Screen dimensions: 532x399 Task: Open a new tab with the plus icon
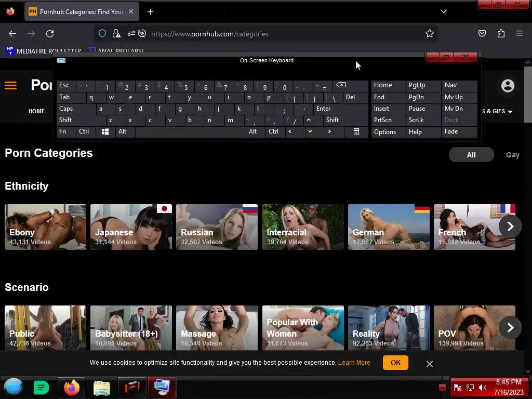(150, 12)
